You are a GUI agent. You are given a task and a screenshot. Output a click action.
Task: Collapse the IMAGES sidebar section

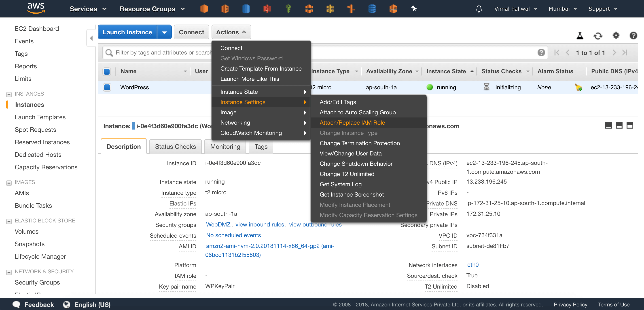tap(9, 183)
